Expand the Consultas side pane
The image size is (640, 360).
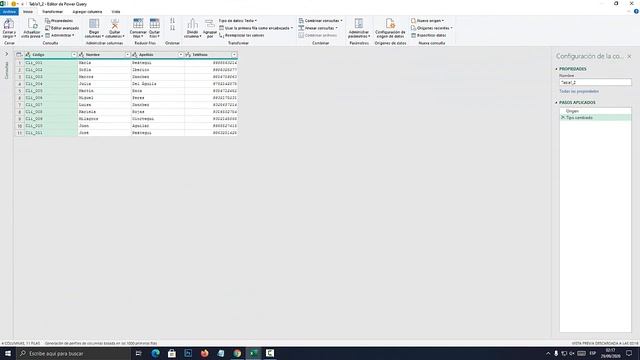click(6, 54)
